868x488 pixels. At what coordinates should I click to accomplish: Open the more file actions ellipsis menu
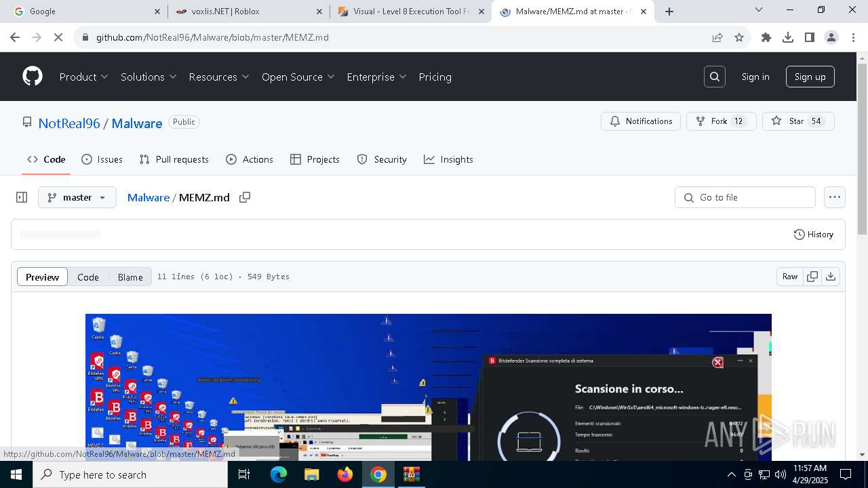(835, 197)
